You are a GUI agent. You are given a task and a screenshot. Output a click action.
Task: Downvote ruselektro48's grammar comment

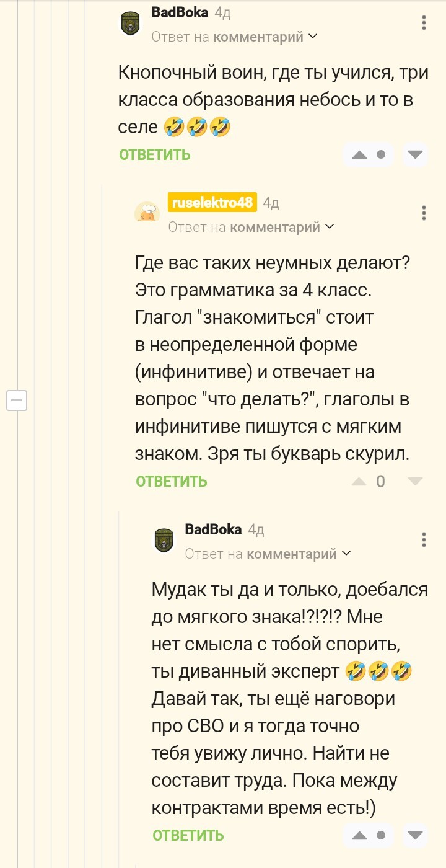(x=415, y=481)
